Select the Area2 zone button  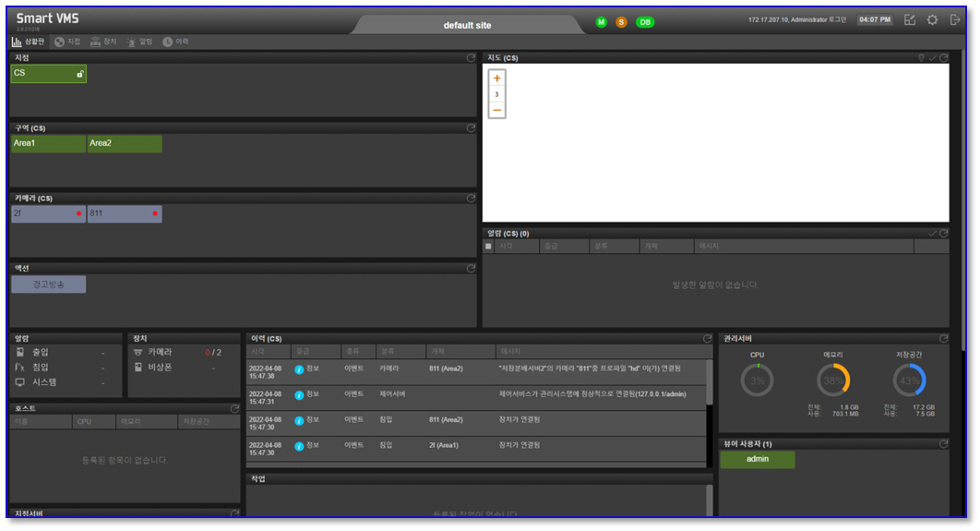point(125,144)
